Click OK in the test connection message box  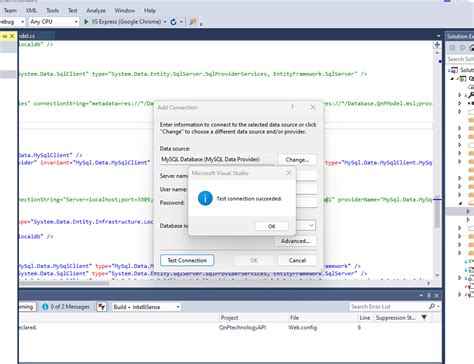click(272, 226)
